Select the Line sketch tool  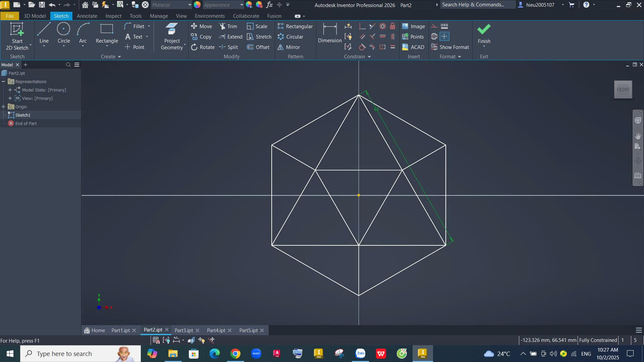(44, 34)
